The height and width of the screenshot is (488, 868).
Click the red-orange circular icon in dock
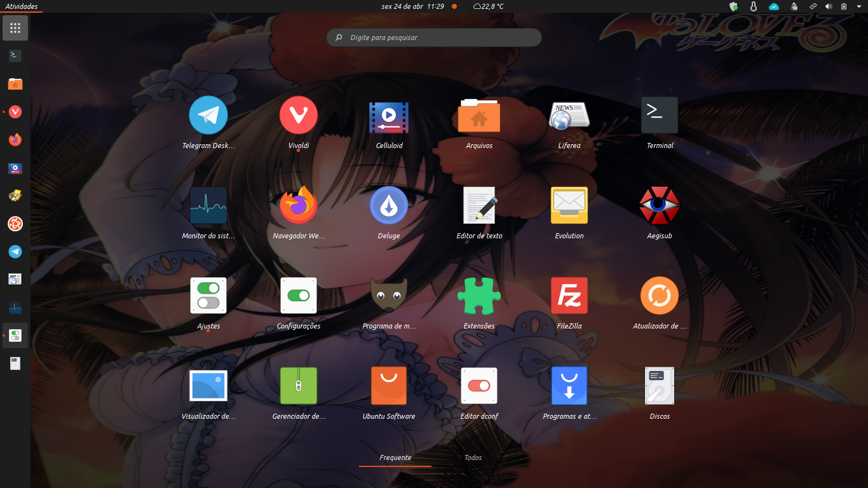(x=15, y=224)
